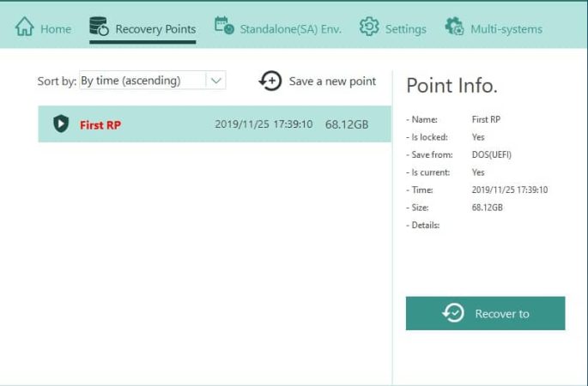Click the Multi-systems double-gear icon
This screenshot has width=588, height=386.
[x=454, y=27]
